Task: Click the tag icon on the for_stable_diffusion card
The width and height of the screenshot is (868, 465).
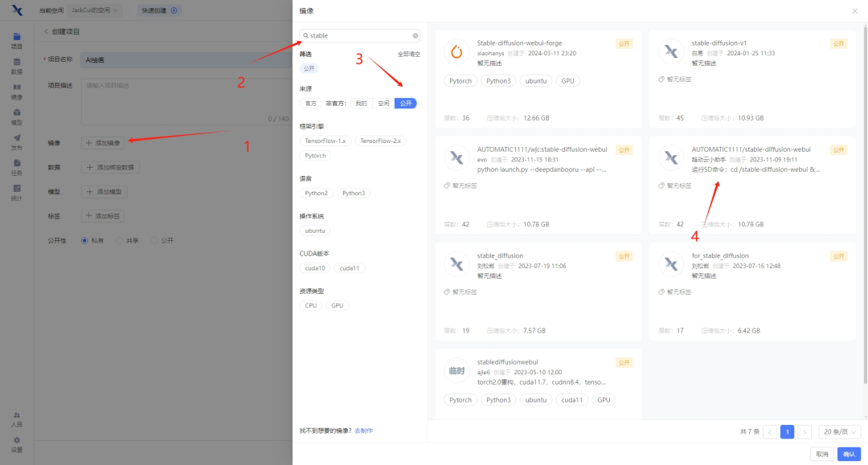Action: pos(661,292)
